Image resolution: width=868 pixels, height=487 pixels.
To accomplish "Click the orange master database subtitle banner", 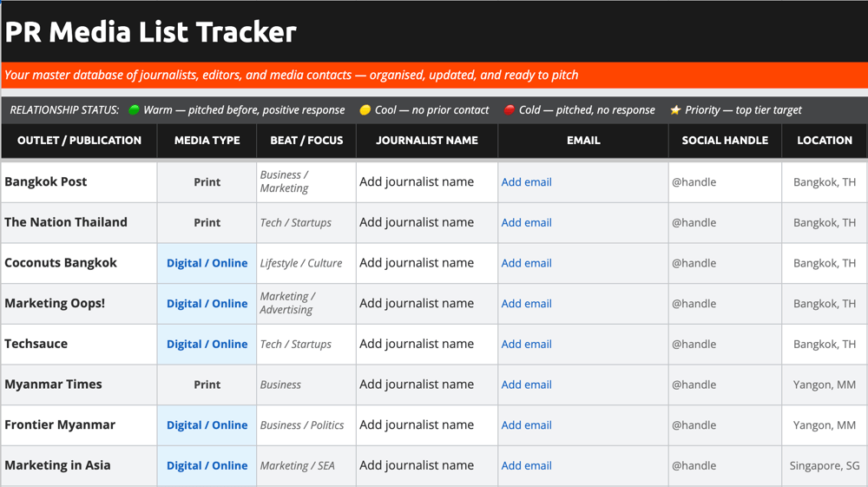I will pyautogui.click(x=435, y=76).
